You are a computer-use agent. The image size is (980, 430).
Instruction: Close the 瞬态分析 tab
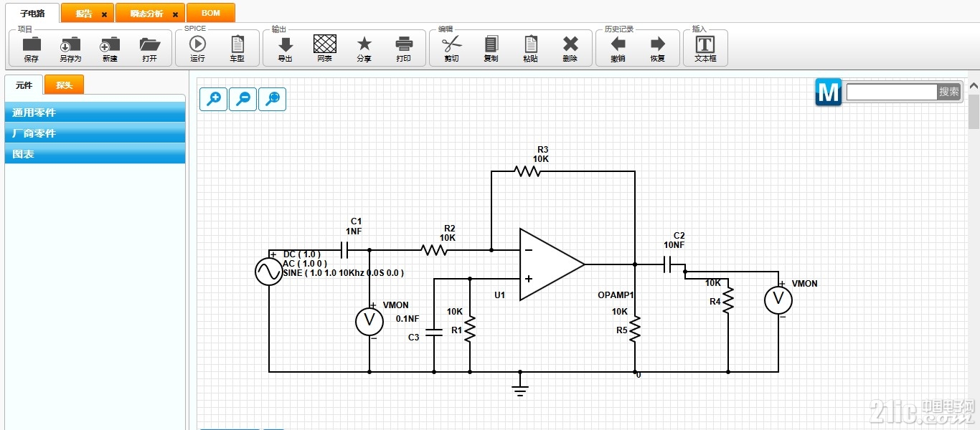174,14
